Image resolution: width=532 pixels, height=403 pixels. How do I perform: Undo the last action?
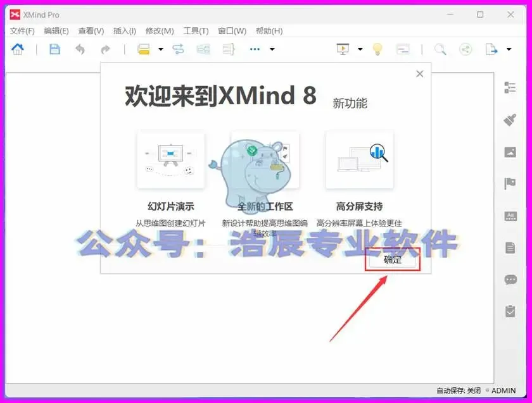(80, 49)
